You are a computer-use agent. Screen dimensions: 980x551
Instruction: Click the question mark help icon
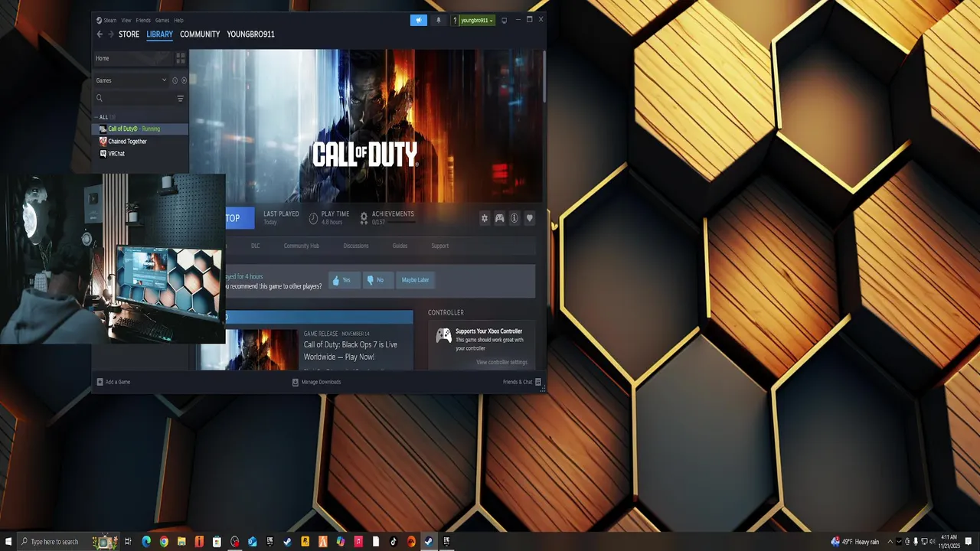455,20
